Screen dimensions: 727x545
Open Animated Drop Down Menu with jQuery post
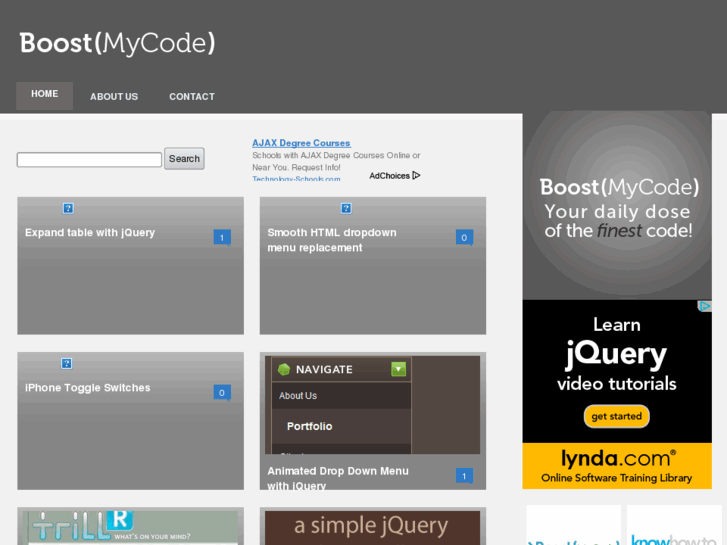(338, 478)
